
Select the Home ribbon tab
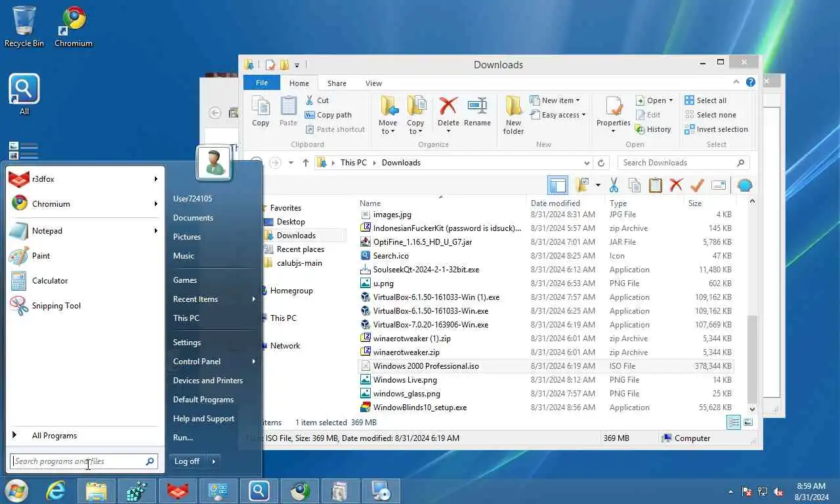(x=299, y=83)
